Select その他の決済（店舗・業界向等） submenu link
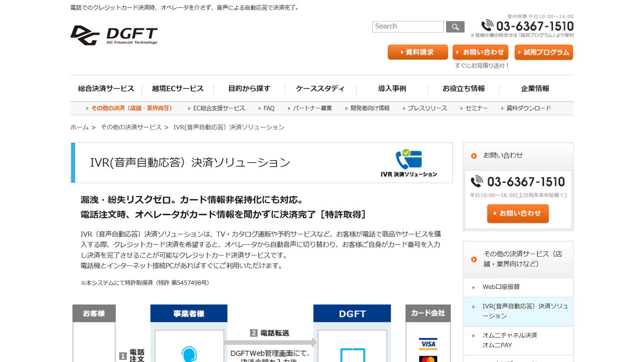 132,108
